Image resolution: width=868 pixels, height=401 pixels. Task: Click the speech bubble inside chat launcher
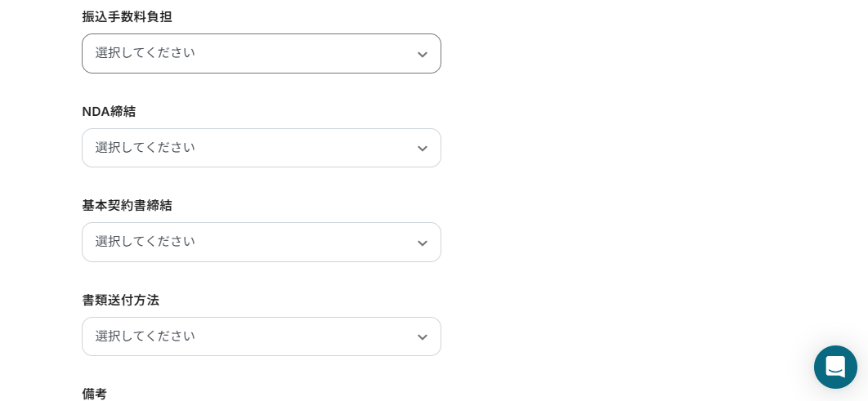[835, 367]
